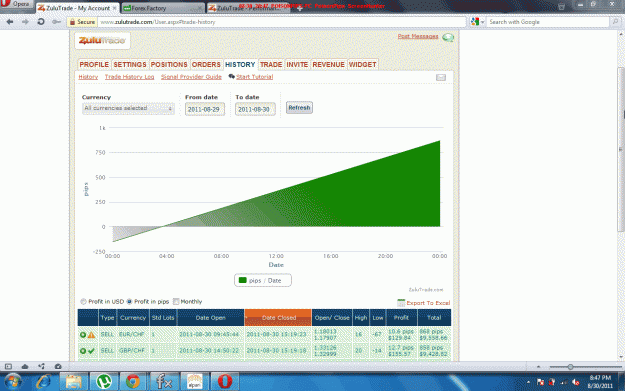Click the green checkmark in GBP/CHF row

click(x=92, y=351)
